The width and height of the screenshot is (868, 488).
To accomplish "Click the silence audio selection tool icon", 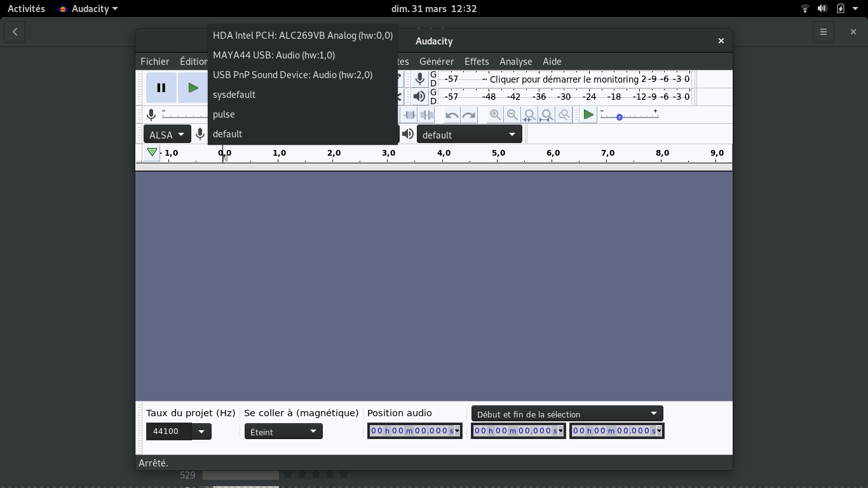I will (427, 115).
